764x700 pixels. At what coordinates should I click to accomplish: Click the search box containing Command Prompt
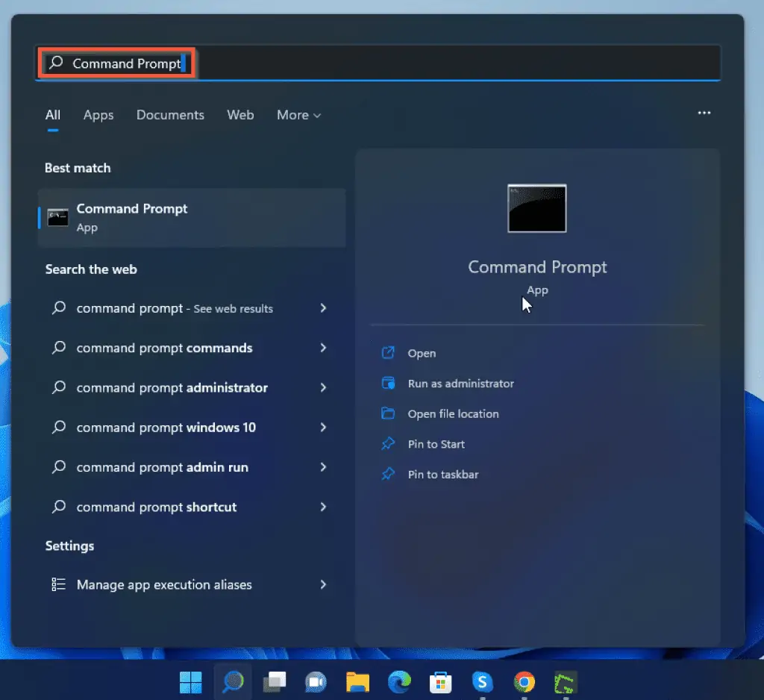pyautogui.click(x=378, y=63)
